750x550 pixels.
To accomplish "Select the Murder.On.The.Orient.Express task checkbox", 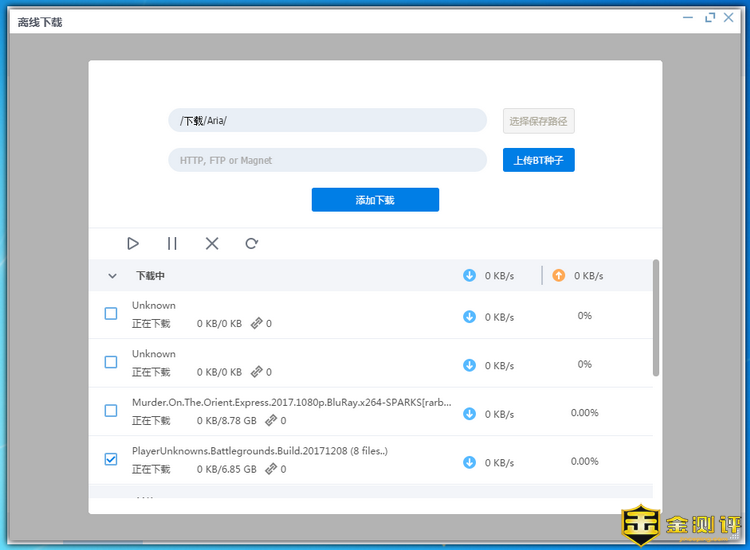I will (x=111, y=411).
